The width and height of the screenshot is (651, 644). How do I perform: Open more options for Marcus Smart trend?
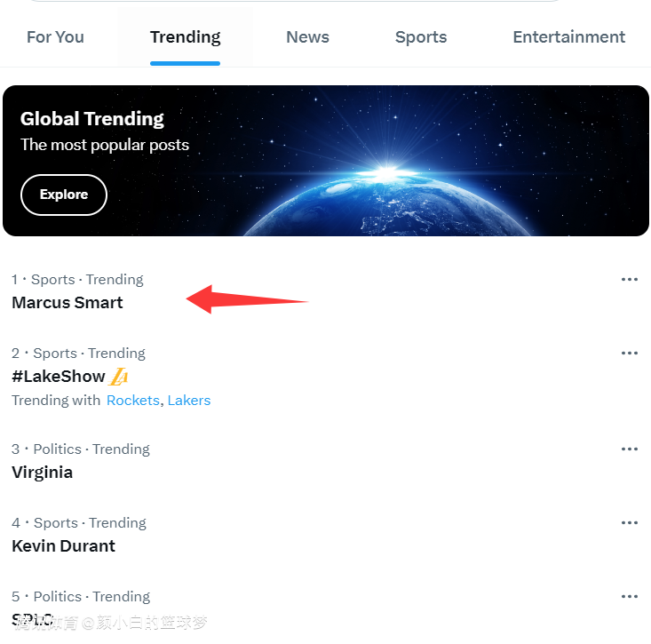pyautogui.click(x=630, y=280)
